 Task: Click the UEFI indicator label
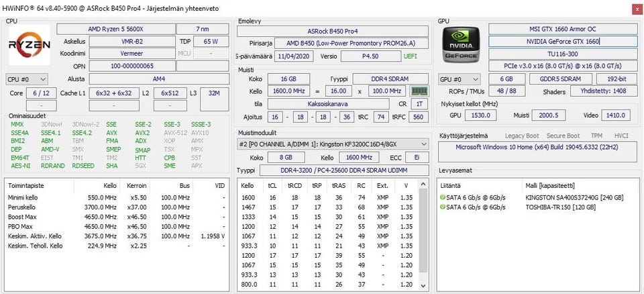(x=411, y=56)
